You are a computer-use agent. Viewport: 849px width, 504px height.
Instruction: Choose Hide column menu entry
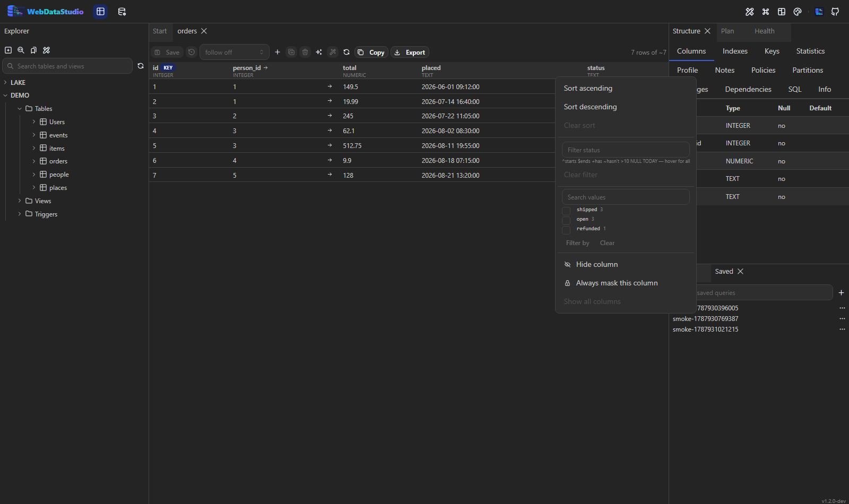click(x=597, y=264)
